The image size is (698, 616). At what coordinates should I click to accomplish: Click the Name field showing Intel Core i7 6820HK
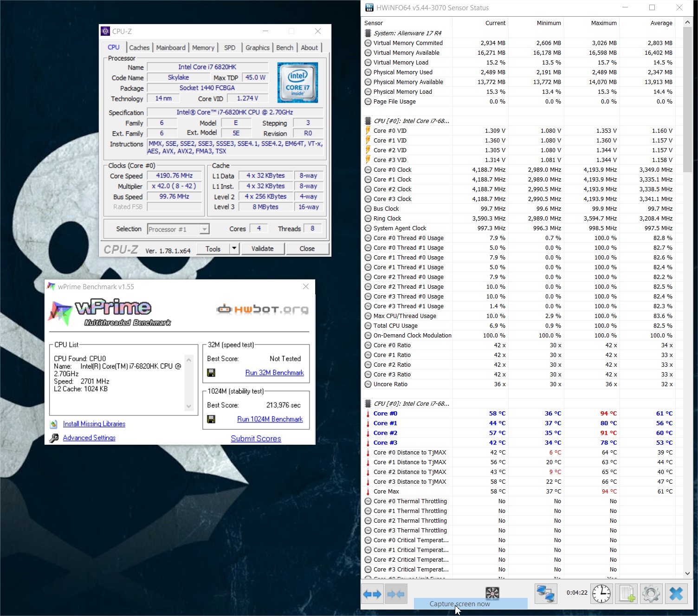tap(207, 67)
